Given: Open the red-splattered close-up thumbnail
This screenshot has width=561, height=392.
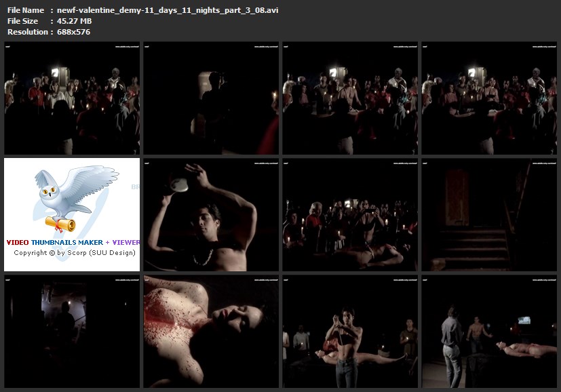Looking at the screenshot, I should (211, 331).
